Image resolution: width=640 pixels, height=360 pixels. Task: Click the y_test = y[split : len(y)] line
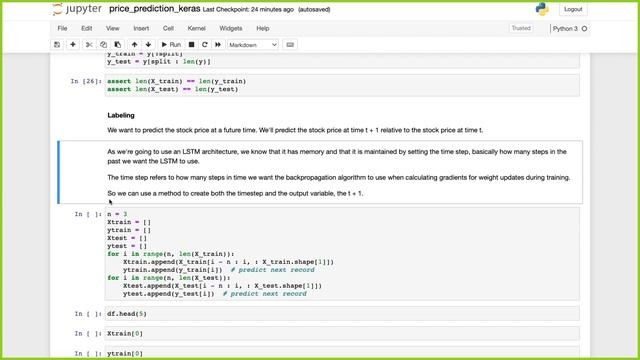[x=159, y=62]
